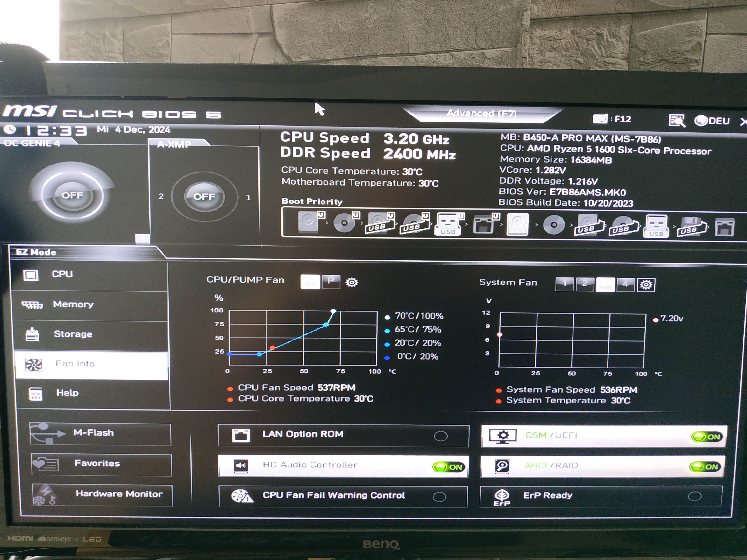
Task: Select the Memory item in EZ Mode
Action: (x=73, y=304)
